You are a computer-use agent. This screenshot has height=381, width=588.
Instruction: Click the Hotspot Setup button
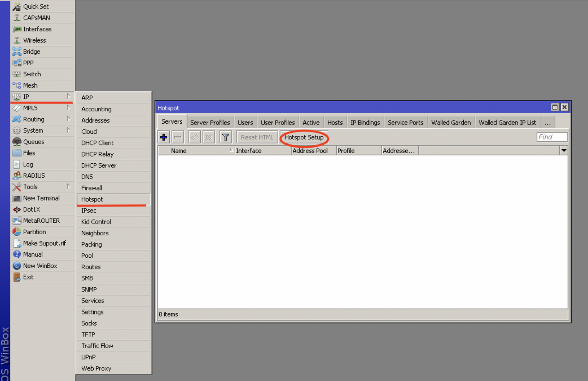tap(304, 137)
